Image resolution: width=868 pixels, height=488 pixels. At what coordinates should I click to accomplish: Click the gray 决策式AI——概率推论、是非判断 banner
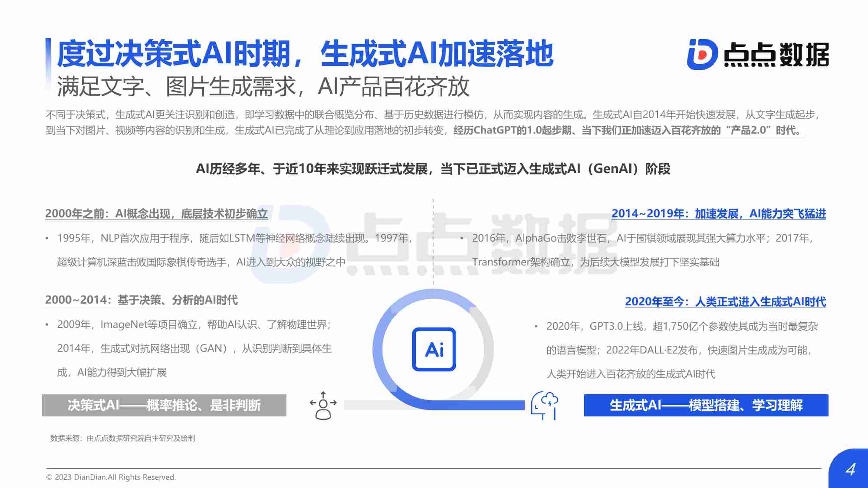click(164, 405)
